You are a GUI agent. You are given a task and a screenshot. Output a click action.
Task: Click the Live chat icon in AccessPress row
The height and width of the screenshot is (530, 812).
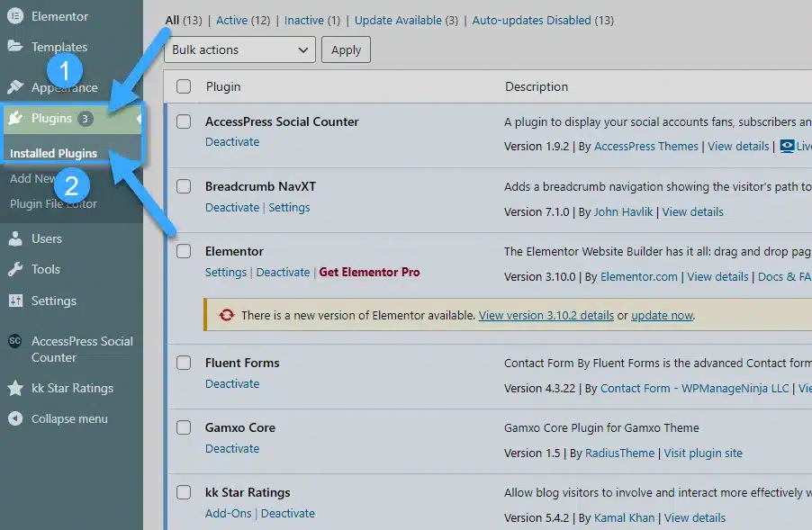click(787, 146)
